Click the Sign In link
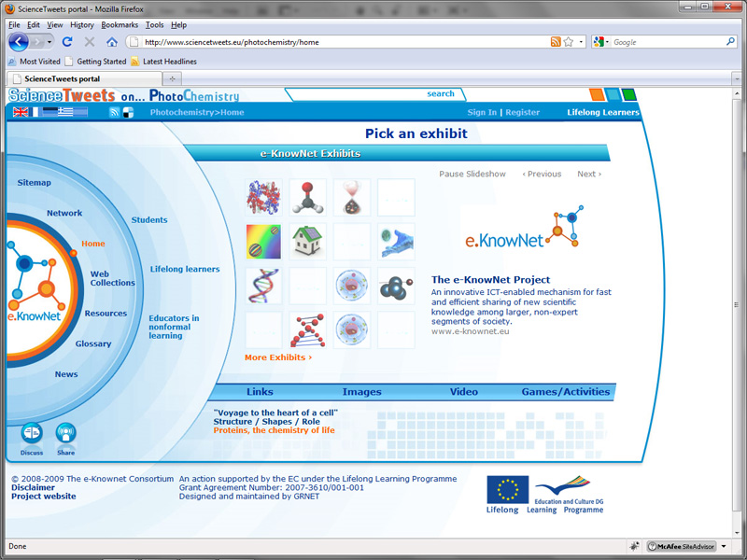 coord(482,112)
